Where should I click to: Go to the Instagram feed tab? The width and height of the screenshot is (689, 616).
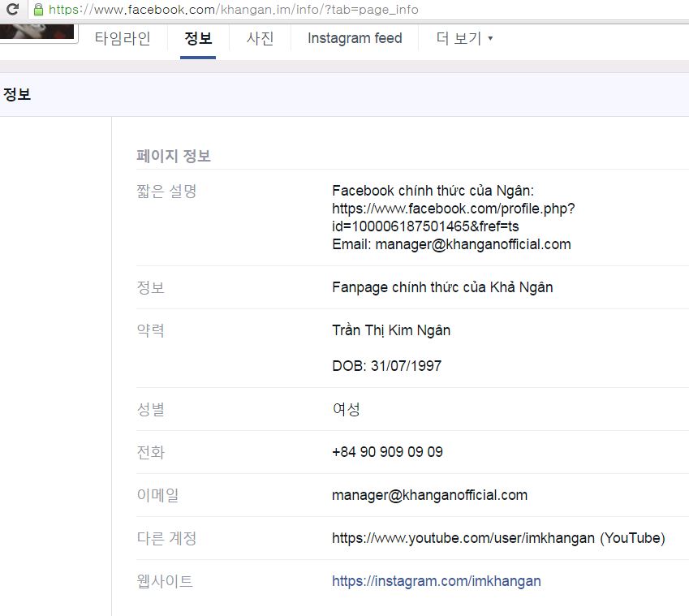(355, 39)
